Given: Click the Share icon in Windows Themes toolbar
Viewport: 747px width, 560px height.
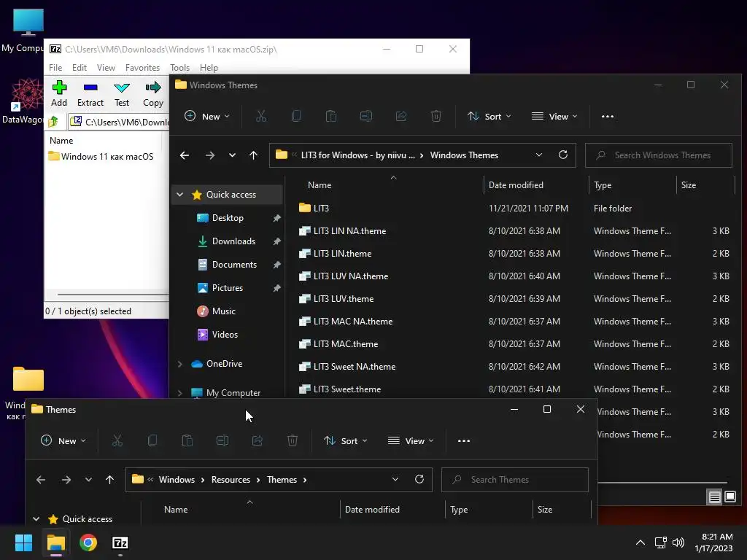Looking at the screenshot, I should [x=401, y=116].
